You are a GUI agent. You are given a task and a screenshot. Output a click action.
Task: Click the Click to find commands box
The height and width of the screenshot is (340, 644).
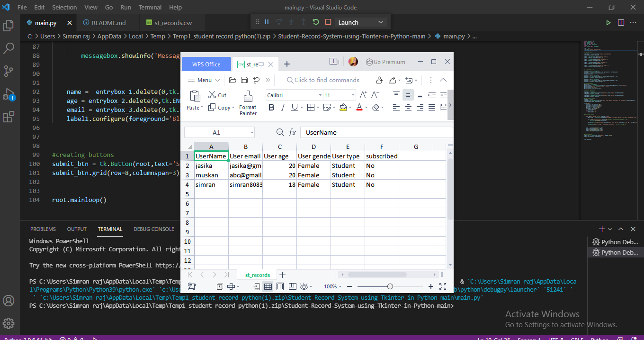point(323,80)
